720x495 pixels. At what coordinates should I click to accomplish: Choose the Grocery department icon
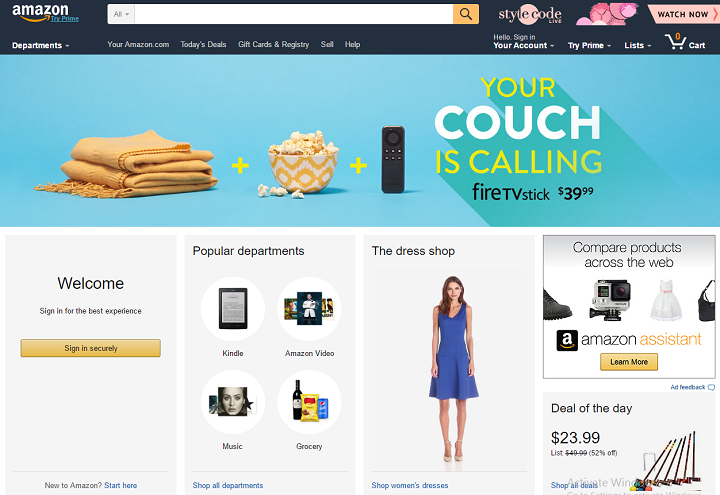point(309,402)
